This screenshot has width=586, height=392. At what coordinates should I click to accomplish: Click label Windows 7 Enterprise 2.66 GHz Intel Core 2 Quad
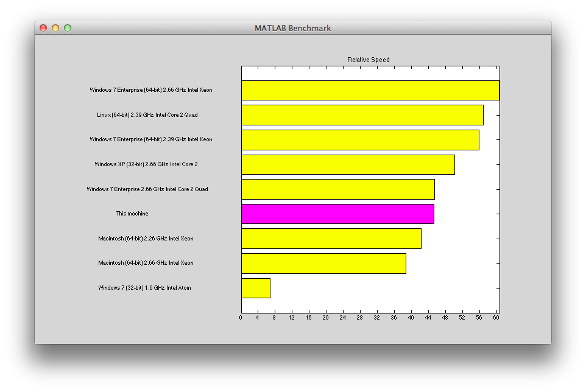tap(147, 189)
